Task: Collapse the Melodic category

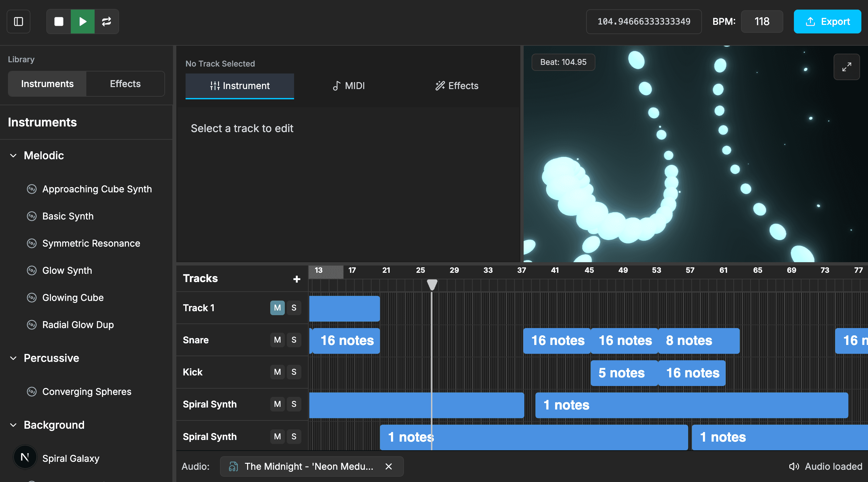Action: 14,156
